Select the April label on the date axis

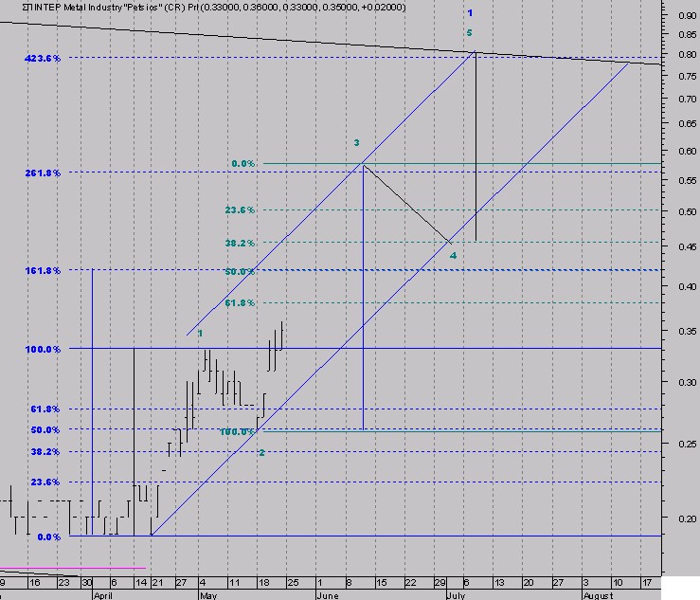click(102, 595)
